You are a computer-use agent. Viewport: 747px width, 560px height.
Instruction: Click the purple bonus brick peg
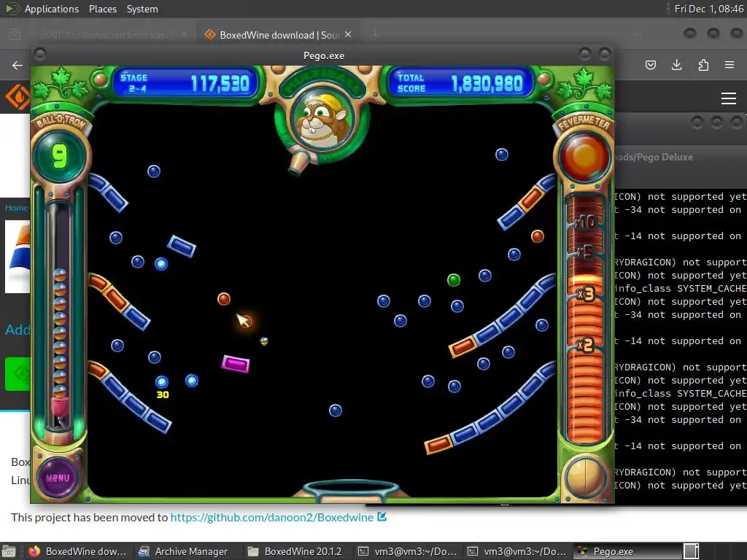click(236, 365)
